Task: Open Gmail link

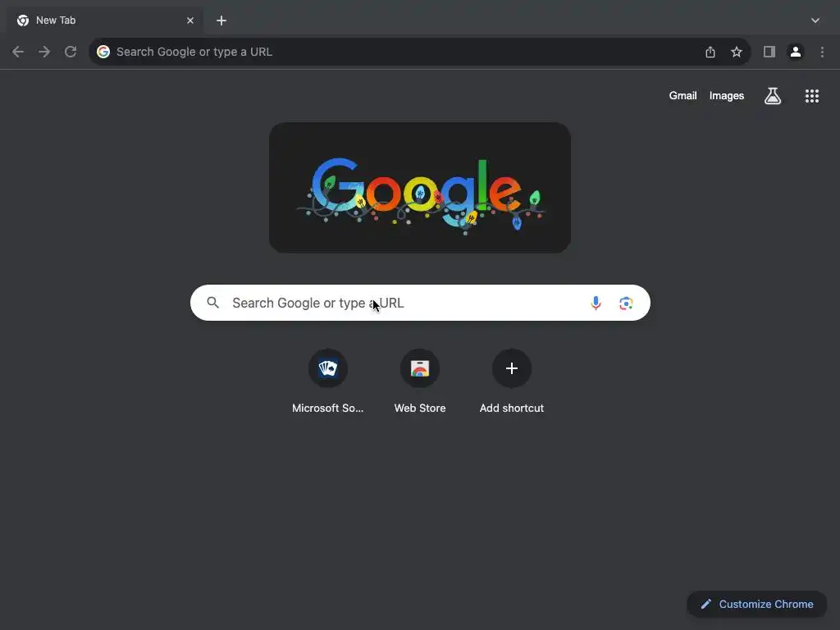Action: 683,96
